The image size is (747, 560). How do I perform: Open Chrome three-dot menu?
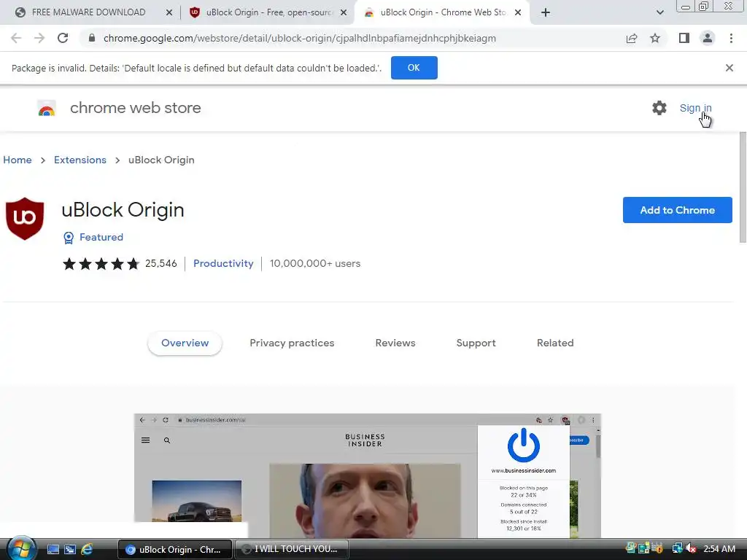coord(731,38)
